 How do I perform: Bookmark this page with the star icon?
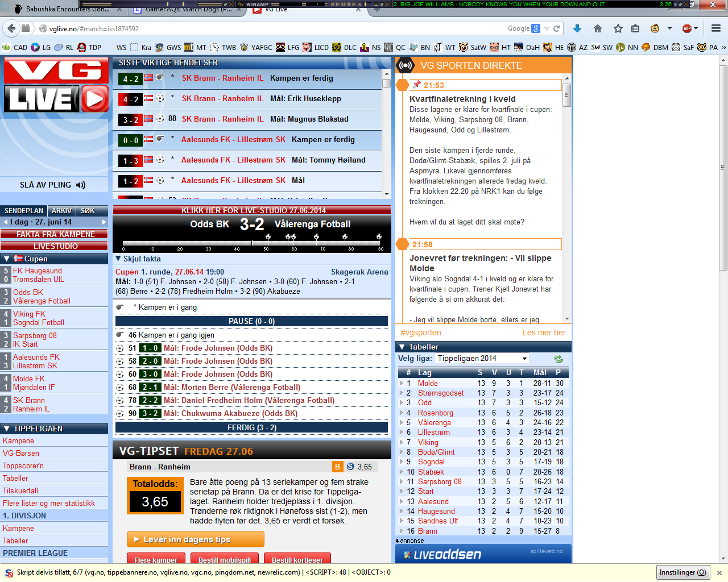(618, 28)
